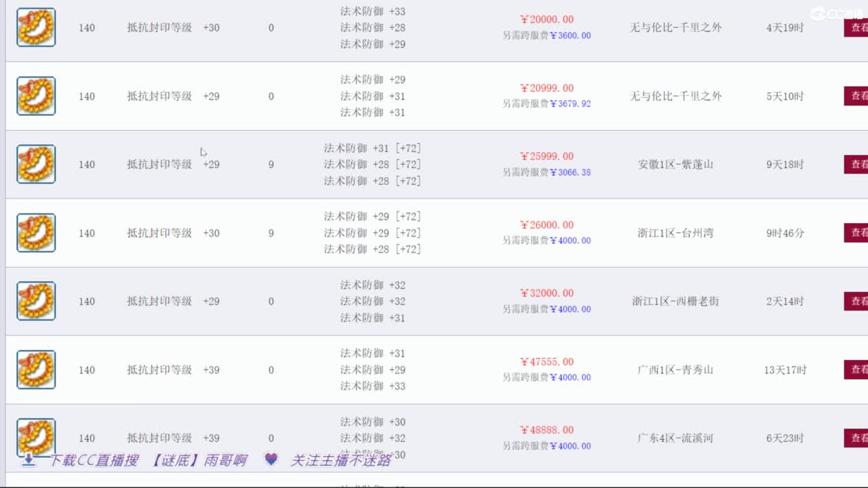Click the download arrow icon in bottom banner
Image resolution: width=868 pixels, height=488 pixels.
point(28,460)
